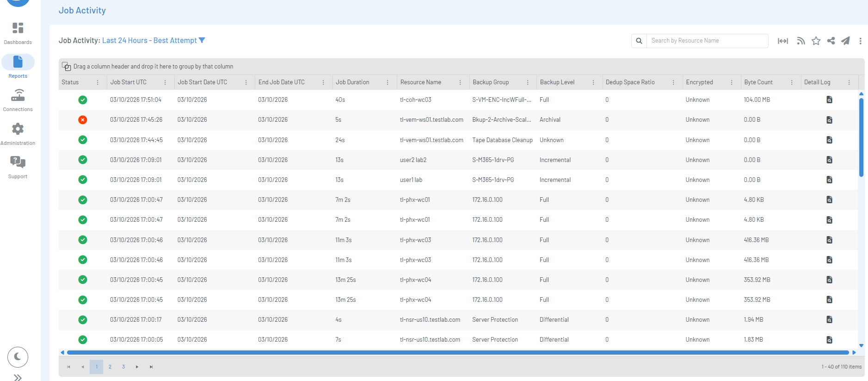This screenshot has width=868, height=381.
Task: Click the send report paper-plane icon
Action: click(x=845, y=41)
